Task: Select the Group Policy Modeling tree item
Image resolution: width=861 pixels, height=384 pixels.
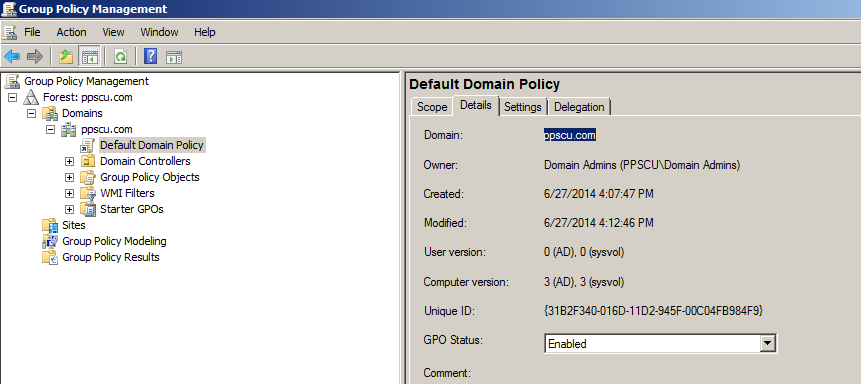Action: click(x=114, y=241)
